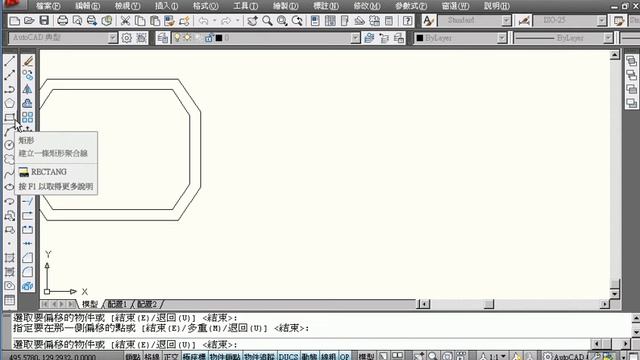
Task: Click the Plot print icon
Action: (62, 21)
